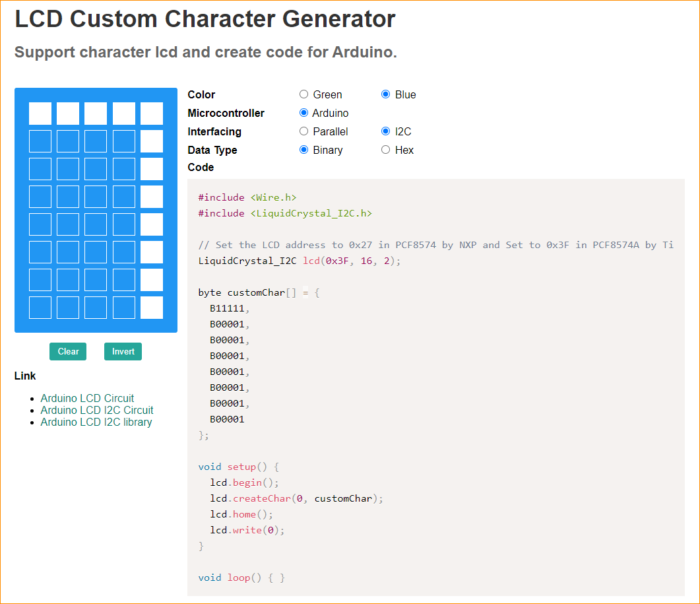Toggle the bottom-left pixel of the grid

click(x=40, y=308)
